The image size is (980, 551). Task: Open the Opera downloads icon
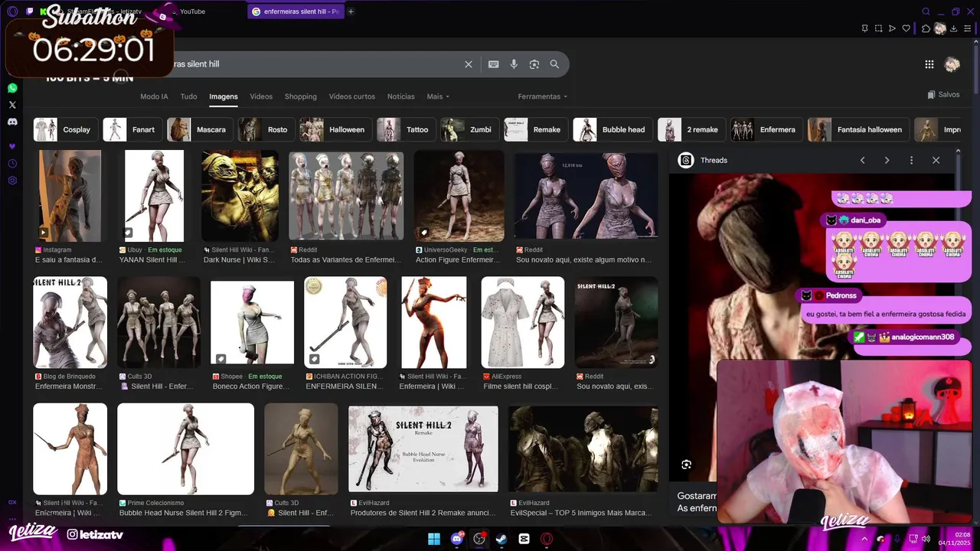coord(954,28)
